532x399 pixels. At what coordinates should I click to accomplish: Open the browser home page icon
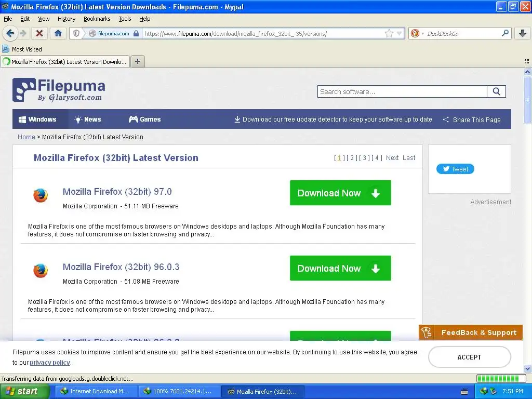pyautogui.click(x=58, y=33)
